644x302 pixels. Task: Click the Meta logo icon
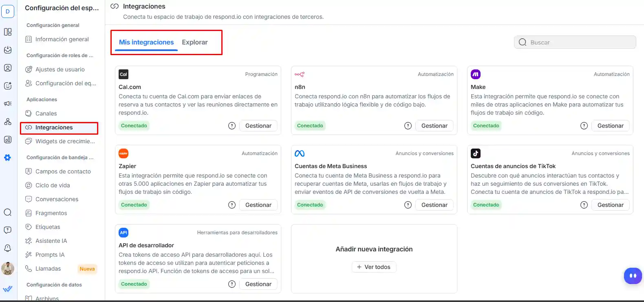pyautogui.click(x=300, y=153)
